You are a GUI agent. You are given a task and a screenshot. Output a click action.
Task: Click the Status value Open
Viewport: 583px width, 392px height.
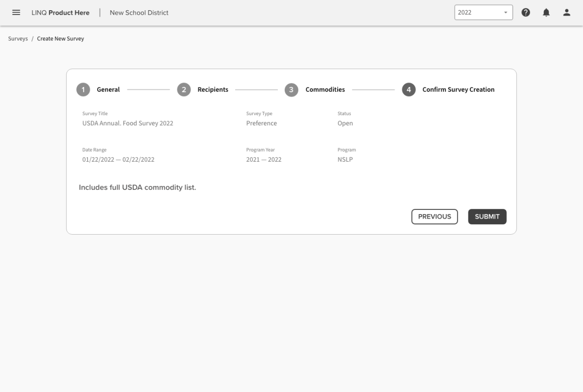coord(345,123)
